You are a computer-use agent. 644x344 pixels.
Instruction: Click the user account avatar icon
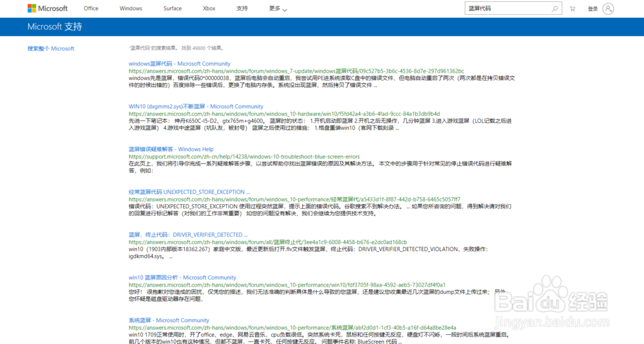coord(609,8)
